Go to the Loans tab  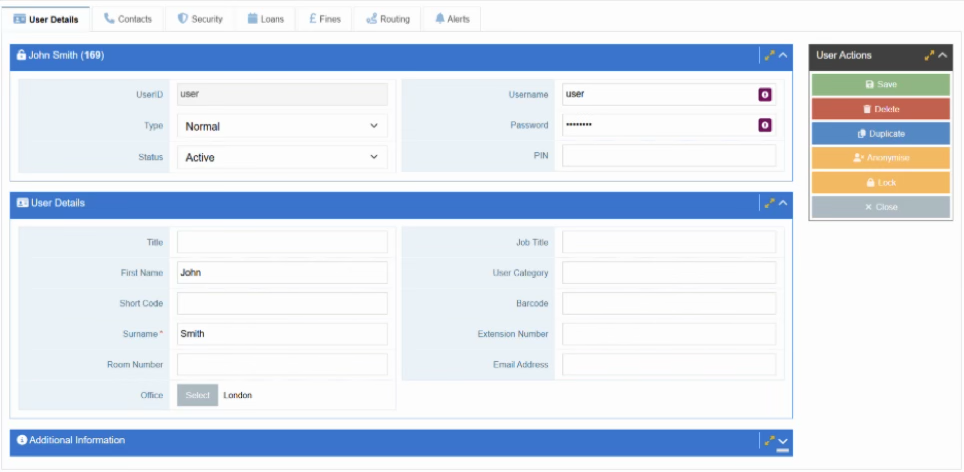pyautogui.click(x=266, y=19)
